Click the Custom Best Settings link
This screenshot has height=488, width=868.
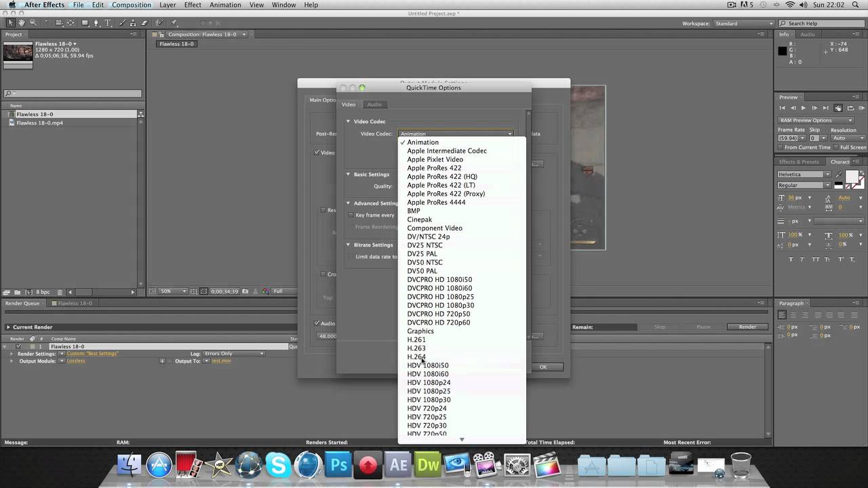pos(92,354)
